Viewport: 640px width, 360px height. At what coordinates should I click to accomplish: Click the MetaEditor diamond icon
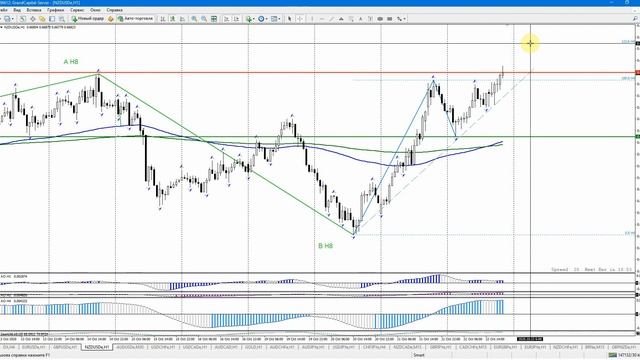pyautogui.click(x=111, y=19)
